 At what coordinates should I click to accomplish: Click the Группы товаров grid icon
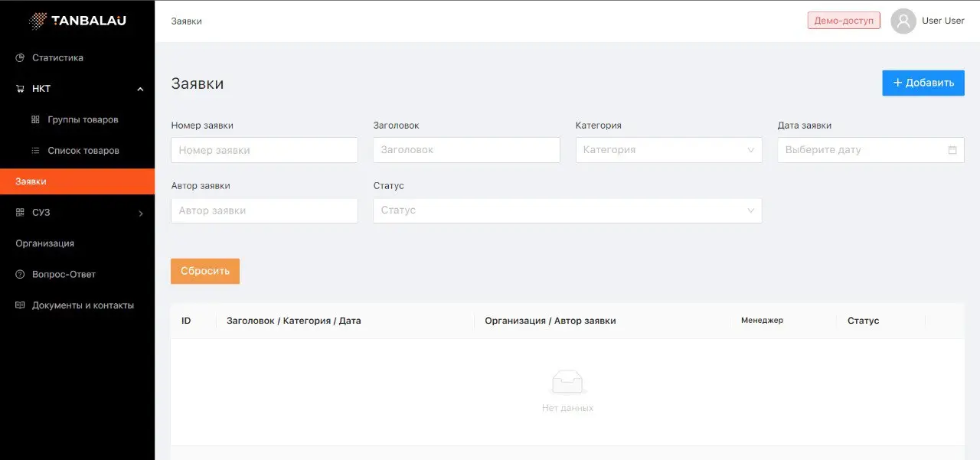35,120
